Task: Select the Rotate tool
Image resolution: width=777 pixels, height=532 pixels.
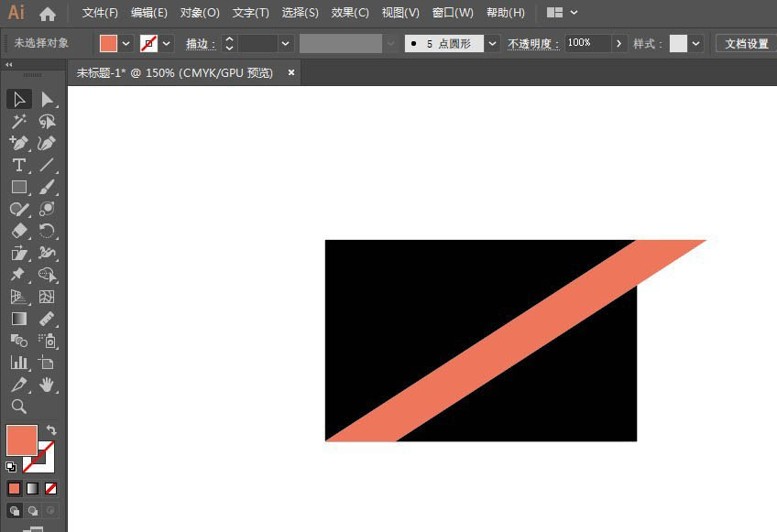Action: pos(47,231)
